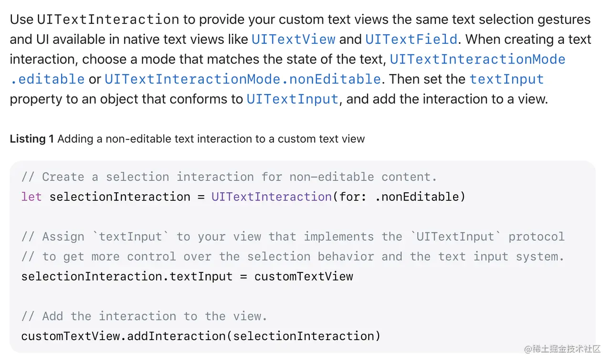Click the 'Create a selection interaction' comment line
The width and height of the screenshot is (611, 364).
(x=229, y=177)
